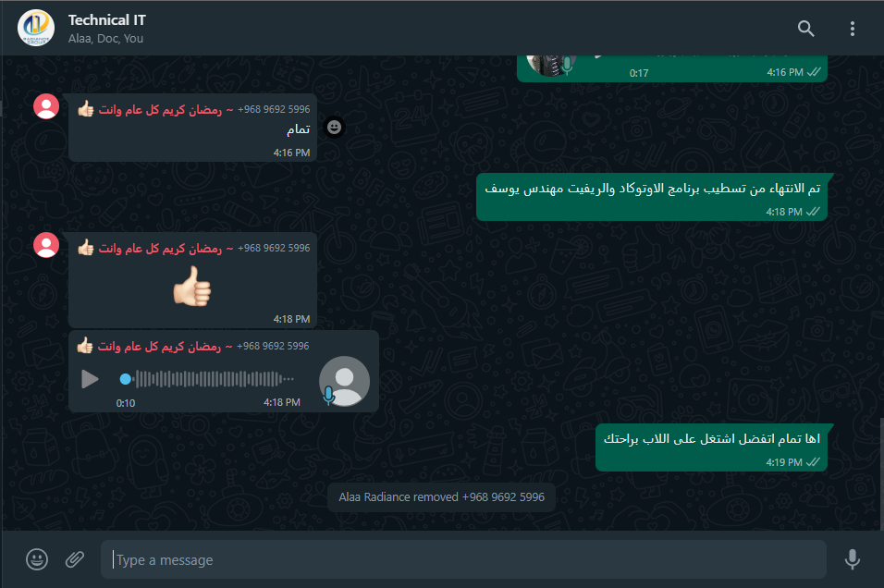This screenshot has width=884, height=588.
Task: Click the microphone voice record icon
Action: (x=852, y=559)
